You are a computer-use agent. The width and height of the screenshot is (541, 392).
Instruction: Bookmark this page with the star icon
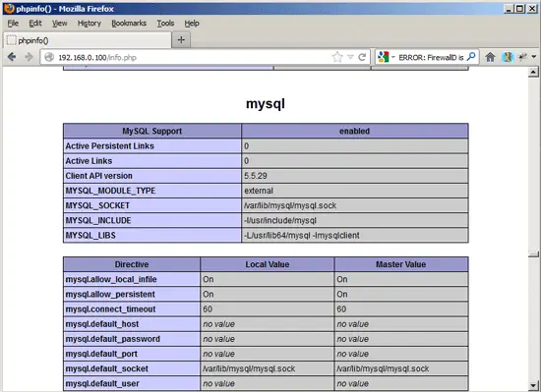tap(337, 57)
